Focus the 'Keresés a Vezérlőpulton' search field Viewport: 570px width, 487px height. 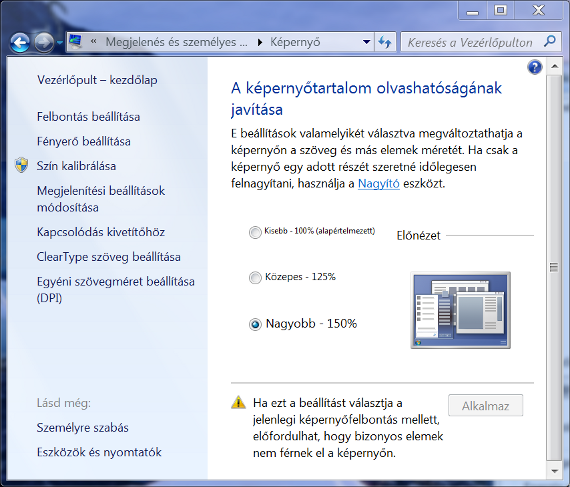click(470, 43)
